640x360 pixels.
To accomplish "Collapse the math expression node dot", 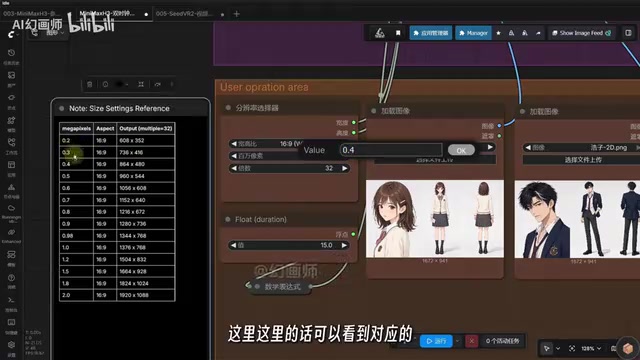I will pyautogui.click(x=257, y=287).
